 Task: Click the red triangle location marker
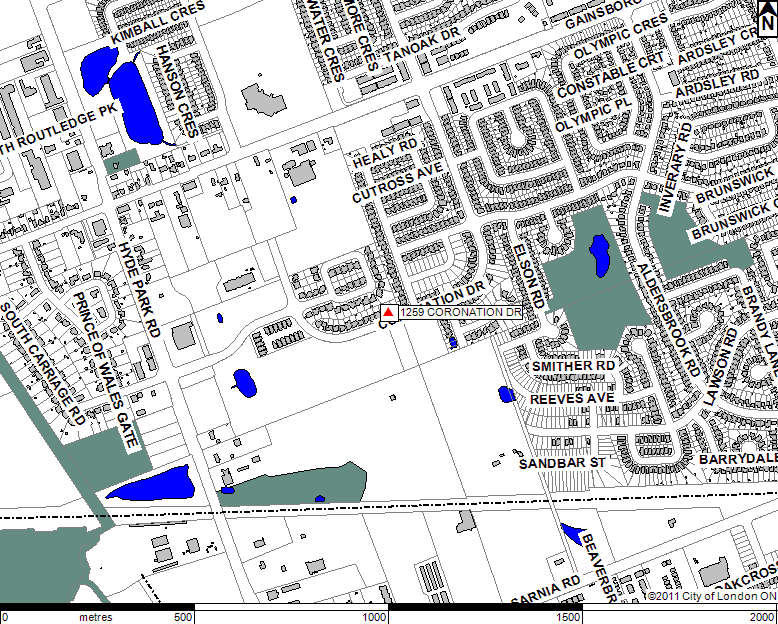tap(387, 313)
